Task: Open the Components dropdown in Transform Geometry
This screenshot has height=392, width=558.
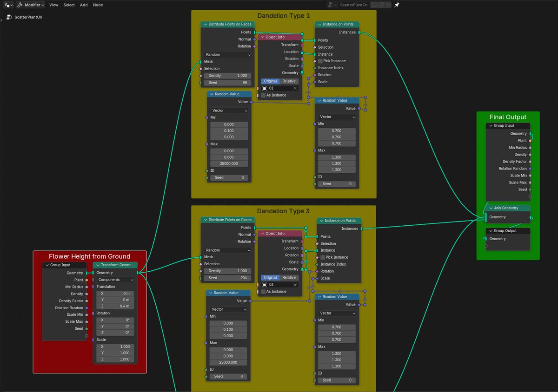Action: tap(115, 280)
